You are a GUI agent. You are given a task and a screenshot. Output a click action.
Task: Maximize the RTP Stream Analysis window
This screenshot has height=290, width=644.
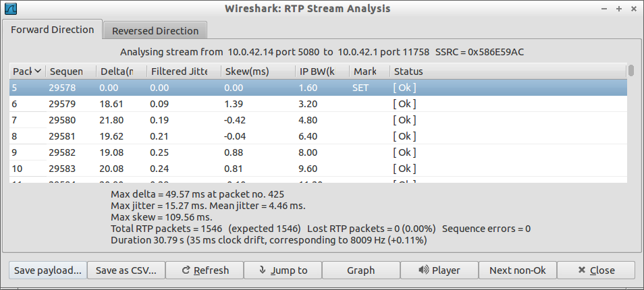pos(619,9)
